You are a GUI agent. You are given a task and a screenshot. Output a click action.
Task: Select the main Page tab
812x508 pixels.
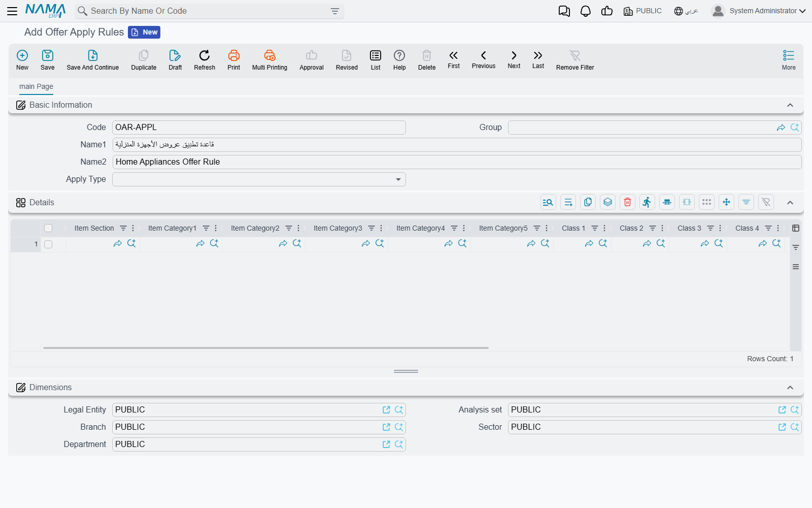point(36,86)
